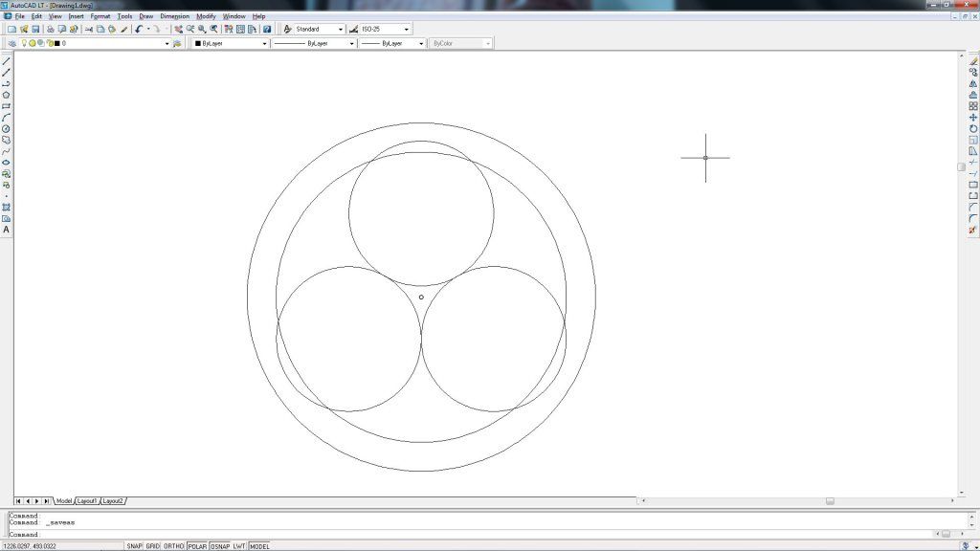Click the Save drawing icon

[x=35, y=30]
